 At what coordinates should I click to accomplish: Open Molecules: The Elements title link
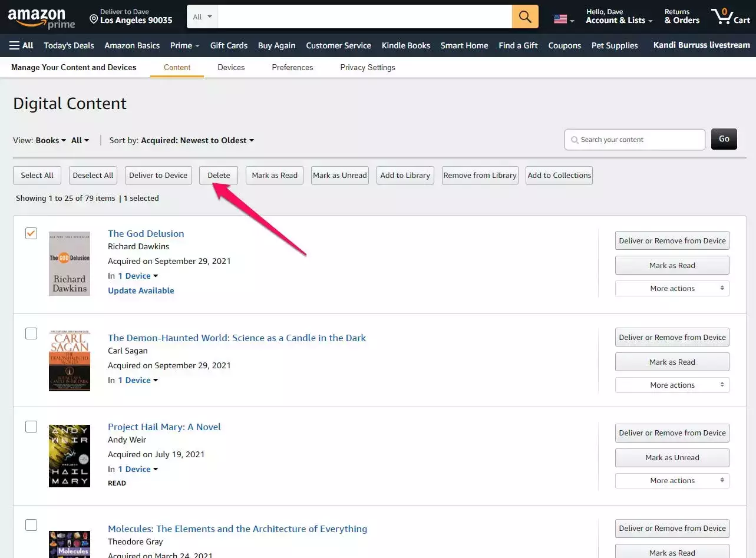(237, 529)
